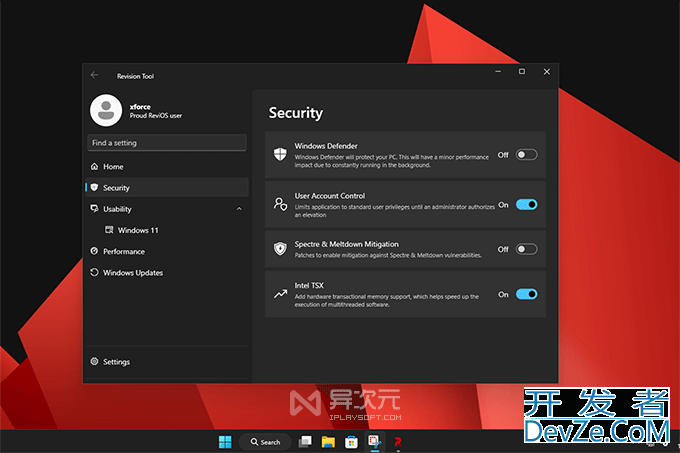Screen dimensions: 680x453
Task: Minimize the Revision Tool window
Action: (498, 72)
